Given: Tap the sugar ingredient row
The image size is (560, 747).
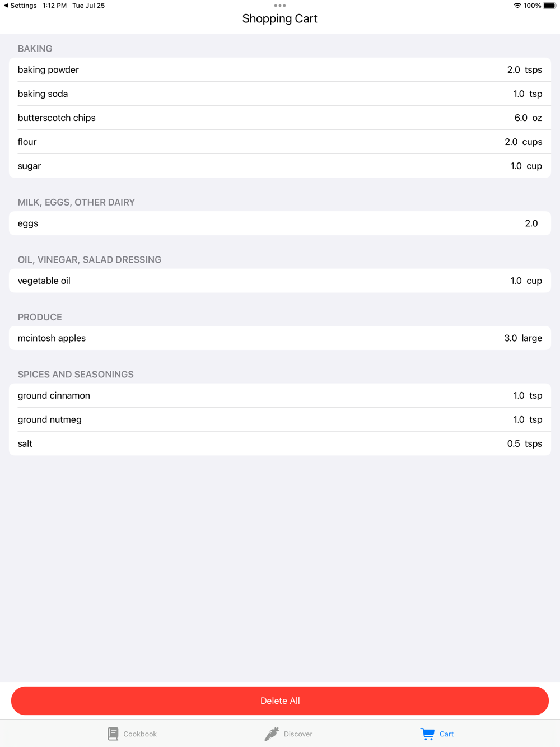Looking at the screenshot, I should pos(280,166).
